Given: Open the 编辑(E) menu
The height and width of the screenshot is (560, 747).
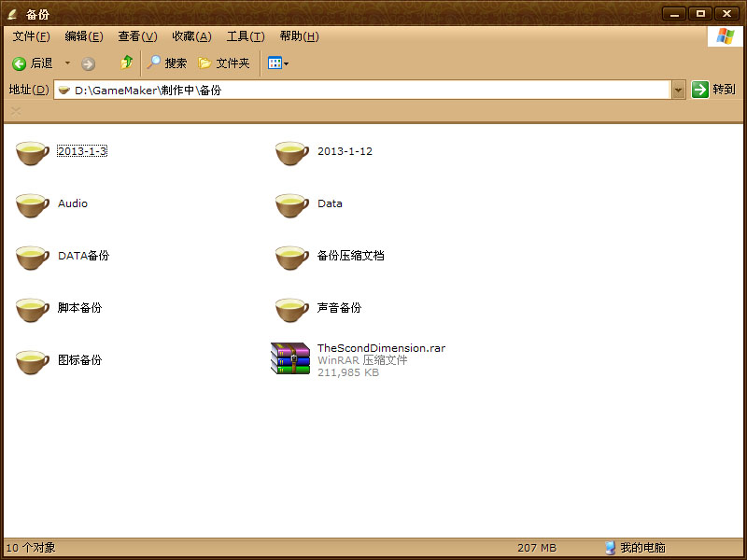Looking at the screenshot, I should point(84,36).
